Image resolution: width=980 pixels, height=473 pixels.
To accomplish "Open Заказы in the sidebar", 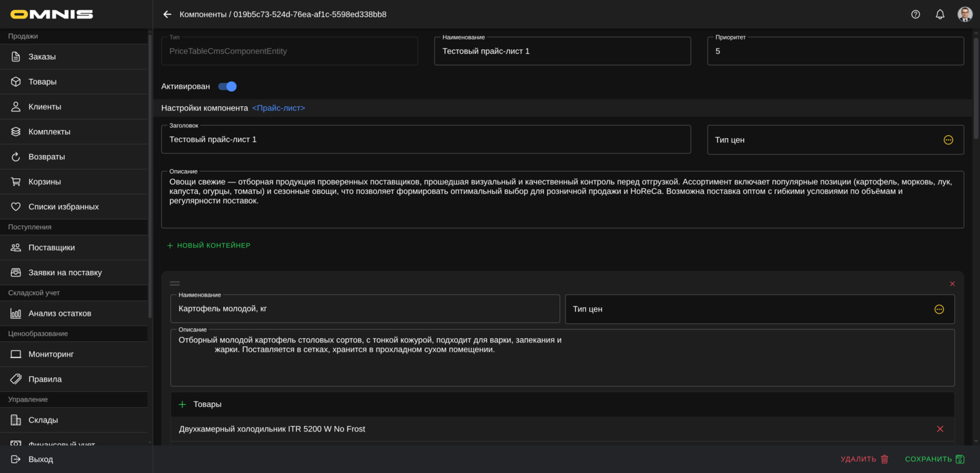I will 42,56.
